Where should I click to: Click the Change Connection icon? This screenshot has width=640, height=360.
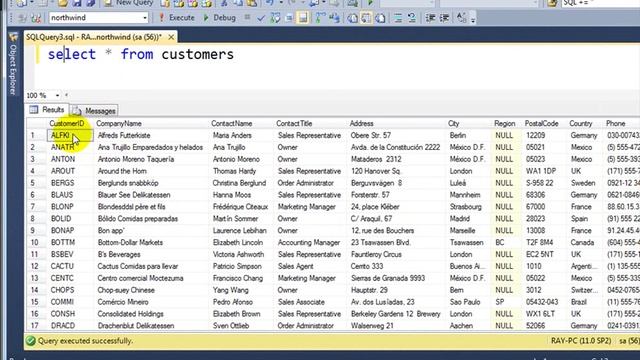pos(36,18)
